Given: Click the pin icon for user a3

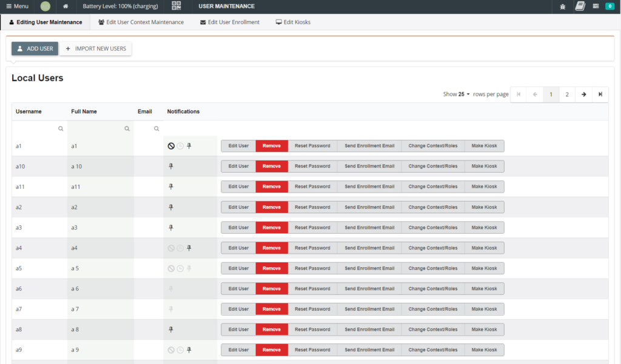Looking at the screenshot, I should coord(171,228).
